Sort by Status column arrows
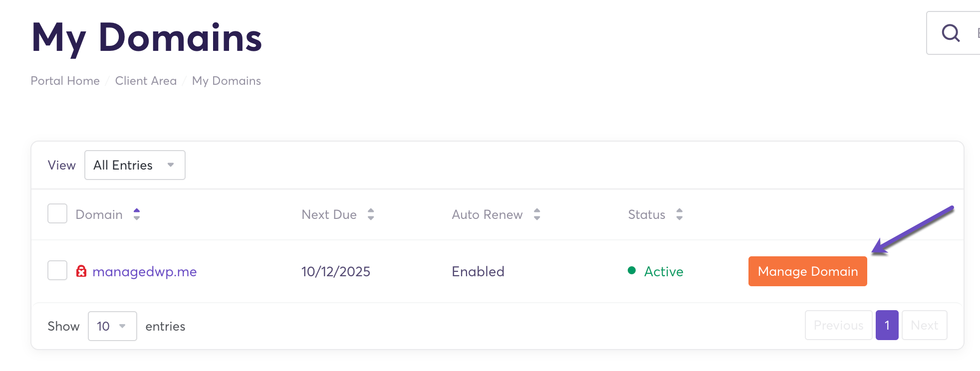 pos(679,214)
